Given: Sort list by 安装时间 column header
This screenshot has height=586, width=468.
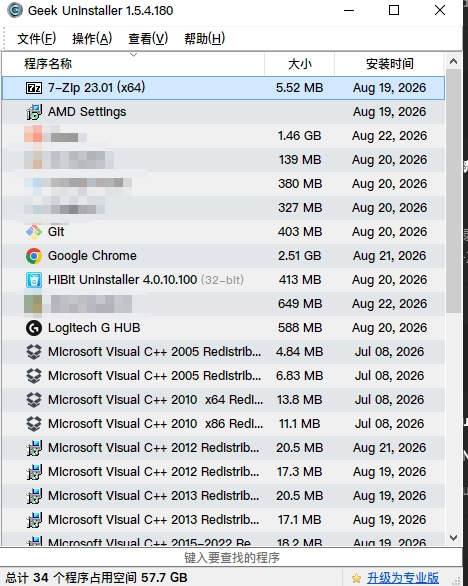Looking at the screenshot, I should [390, 64].
